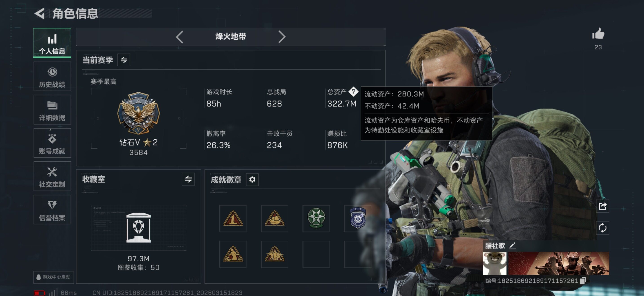Image resolution: width=644 pixels, height=296 pixels.
Task: Select the 账号成就 sidebar tab
Action: pos(52,143)
